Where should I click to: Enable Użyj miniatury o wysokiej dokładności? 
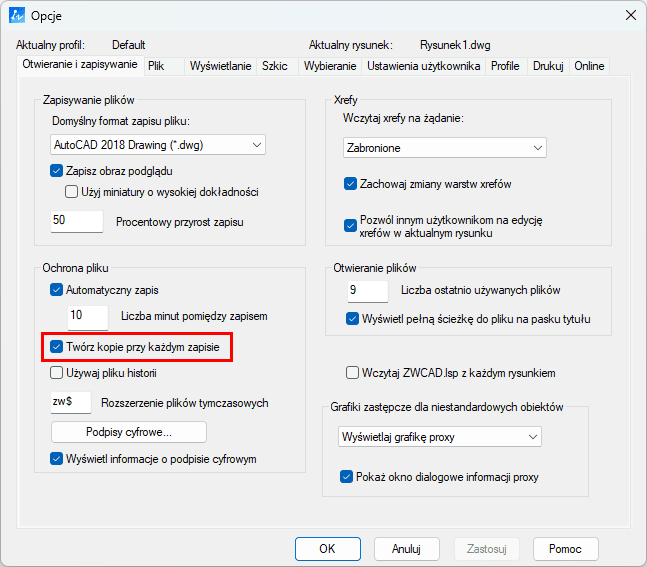(72, 192)
